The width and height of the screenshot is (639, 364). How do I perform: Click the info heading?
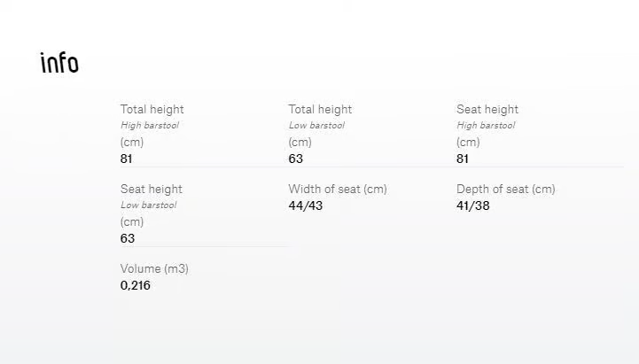(x=59, y=63)
